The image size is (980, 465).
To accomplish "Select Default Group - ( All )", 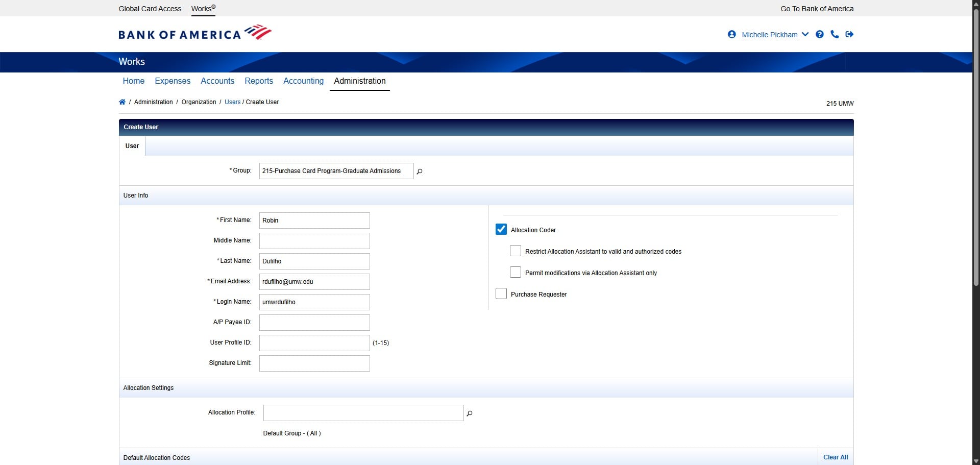I will 291,433.
